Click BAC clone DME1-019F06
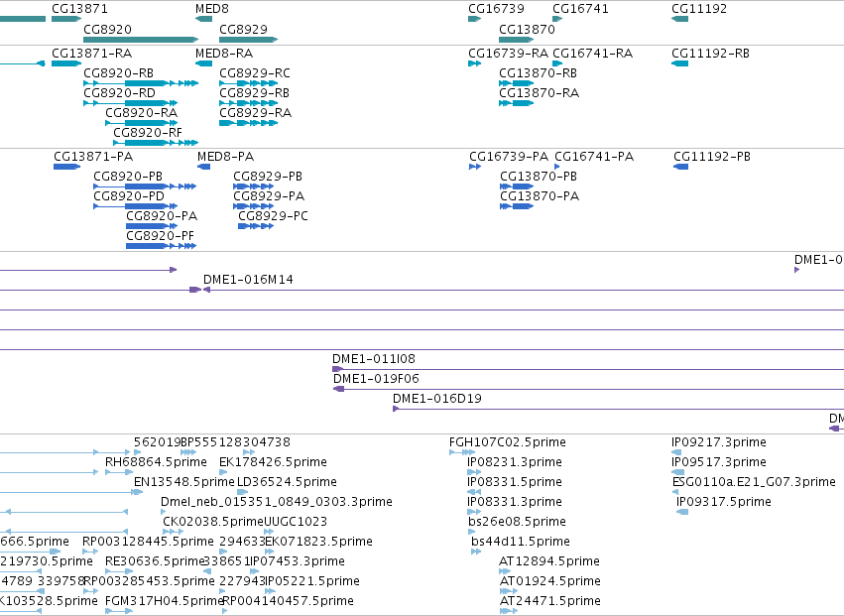 (376, 379)
